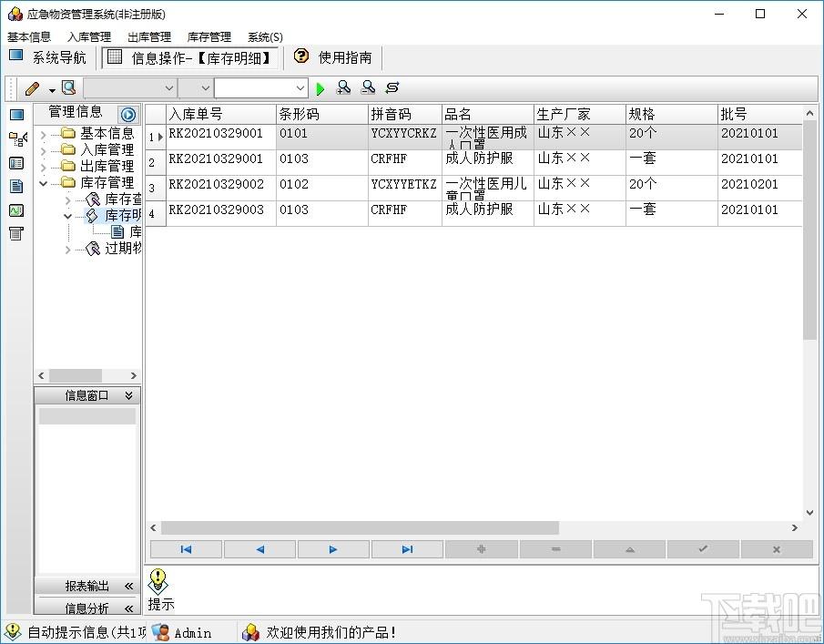Go to the first record button
The height and width of the screenshot is (644, 824).
[x=186, y=549]
